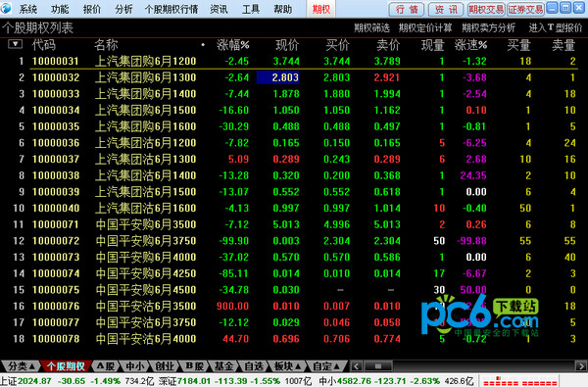Viewport: 588px width, 387px height.
Task: Open the 系统 menu
Action: pos(27,9)
